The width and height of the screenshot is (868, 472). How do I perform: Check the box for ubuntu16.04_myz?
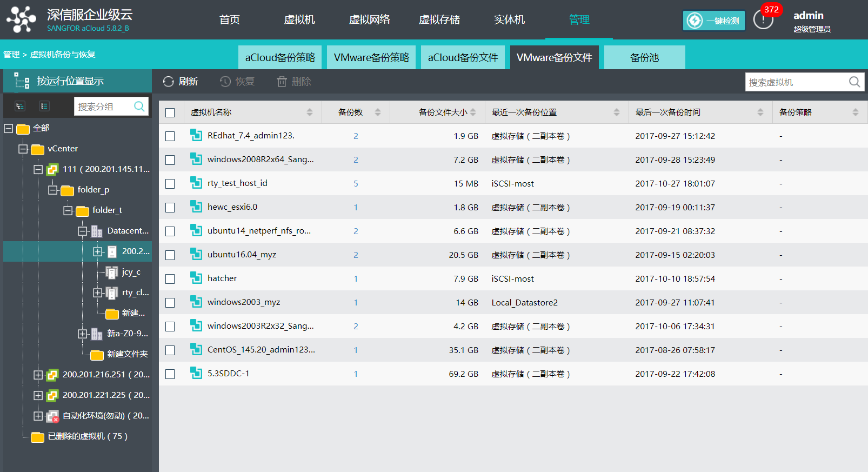click(x=170, y=255)
